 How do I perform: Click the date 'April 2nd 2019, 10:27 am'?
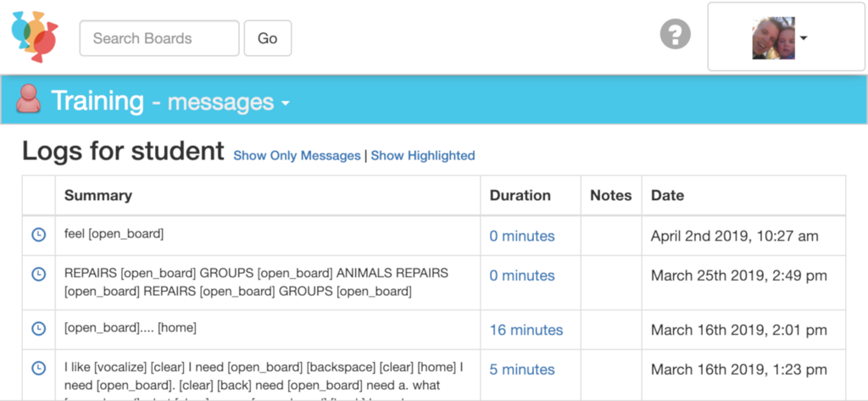click(x=735, y=236)
